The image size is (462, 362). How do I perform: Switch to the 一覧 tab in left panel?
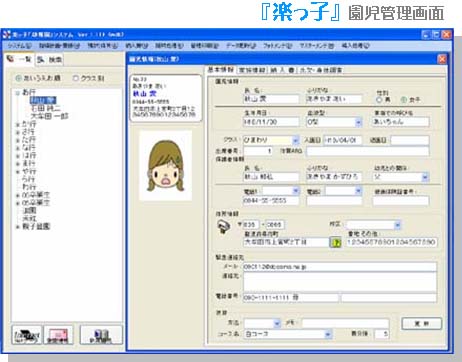tap(19, 59)
